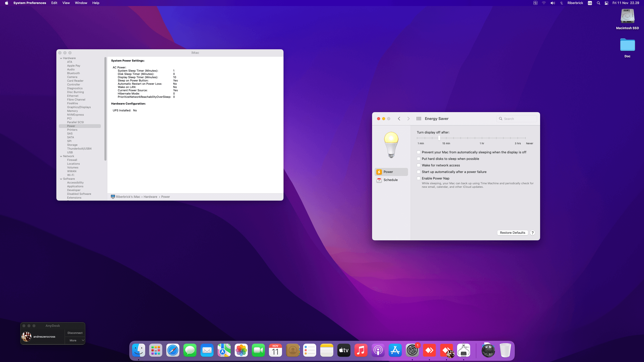Launch the App Store dock icon

click(x=395, y=350)
